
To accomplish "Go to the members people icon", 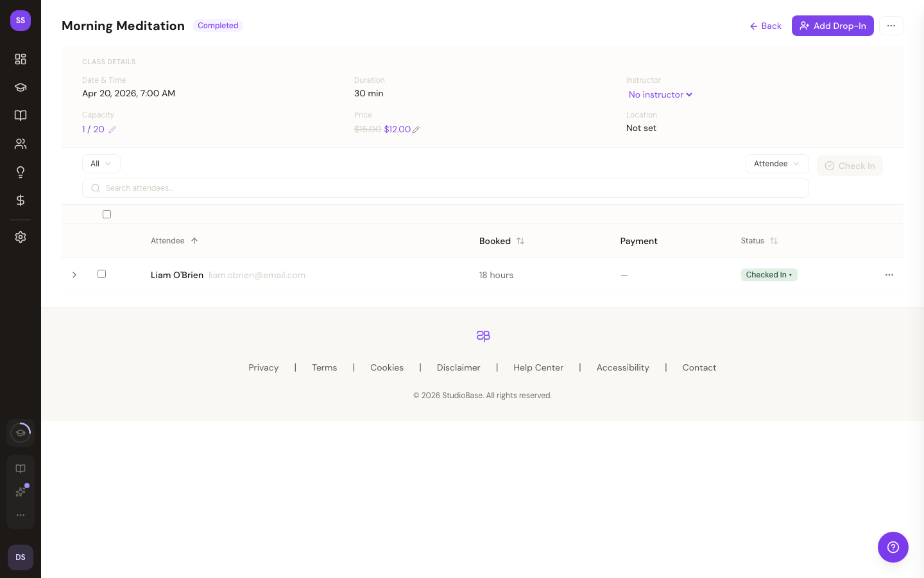I will coord(21,144).
